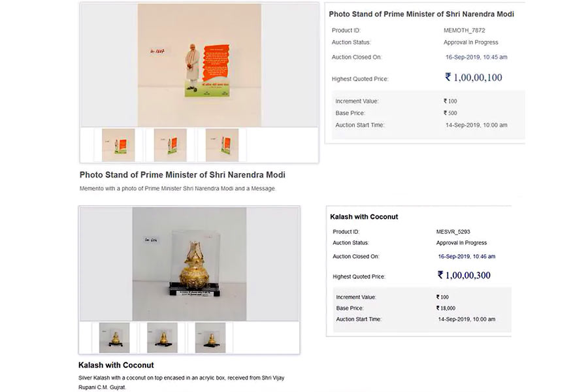
Task: Click the ₹ 1,00,00,300 highest quoted price
Action: tap(464, 275)
